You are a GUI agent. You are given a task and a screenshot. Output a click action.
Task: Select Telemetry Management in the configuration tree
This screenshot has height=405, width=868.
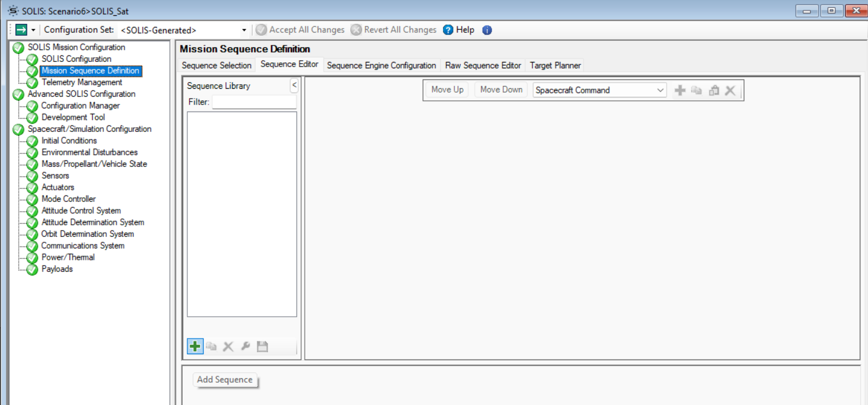[x=81, y=82]
